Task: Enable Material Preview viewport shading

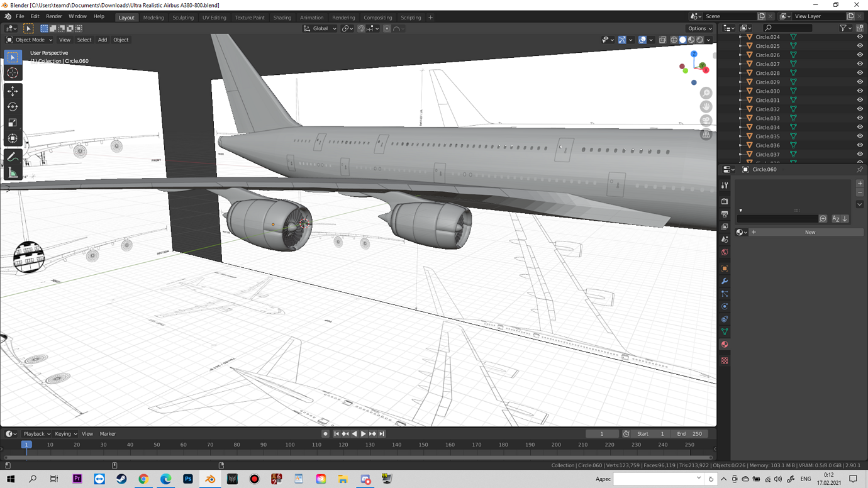Action: point(691,40)
